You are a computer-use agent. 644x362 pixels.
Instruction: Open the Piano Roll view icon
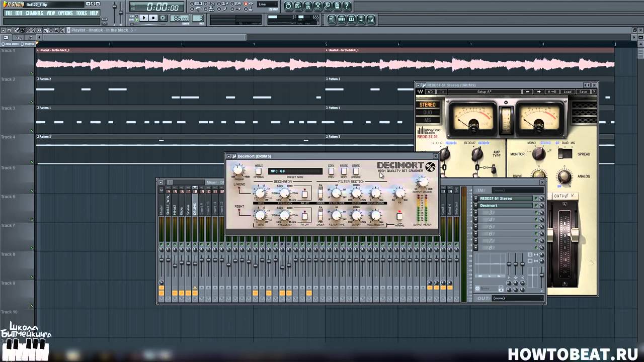tap(351, 20)
